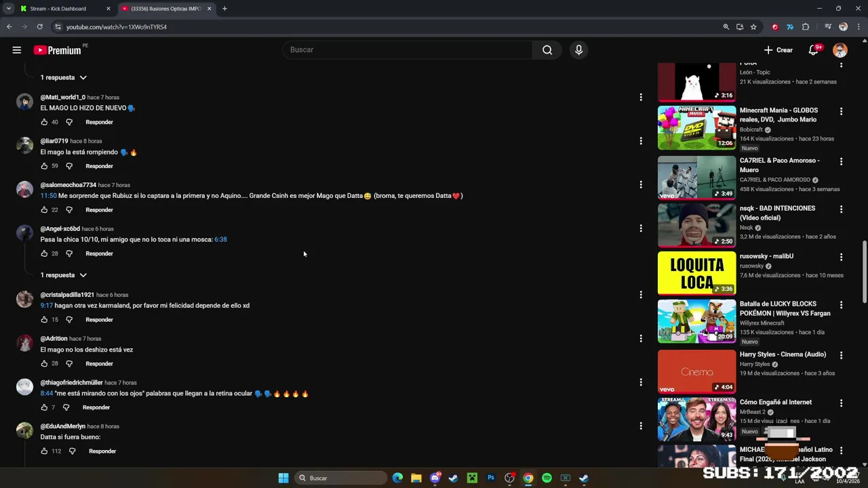Open Windows Start menu
The image size is (868, 488).
tap(283, 478)
